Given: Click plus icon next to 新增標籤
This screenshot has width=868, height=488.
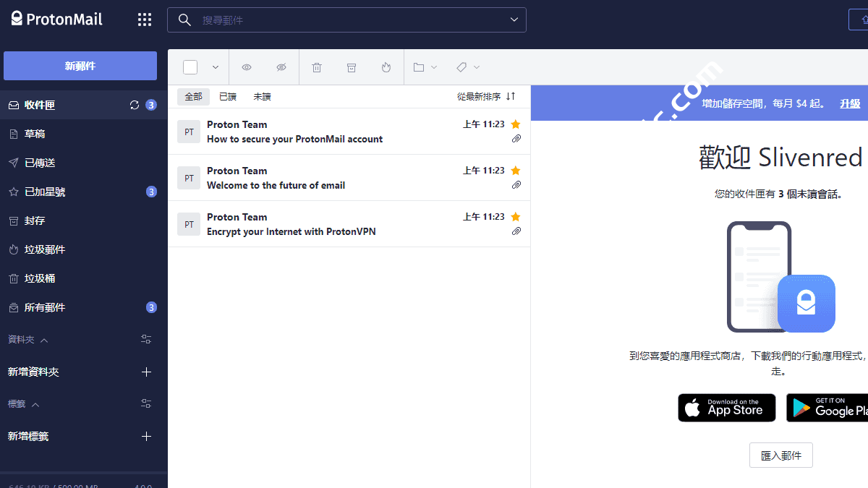Looking at the screenshot, I should pos(146,436).
